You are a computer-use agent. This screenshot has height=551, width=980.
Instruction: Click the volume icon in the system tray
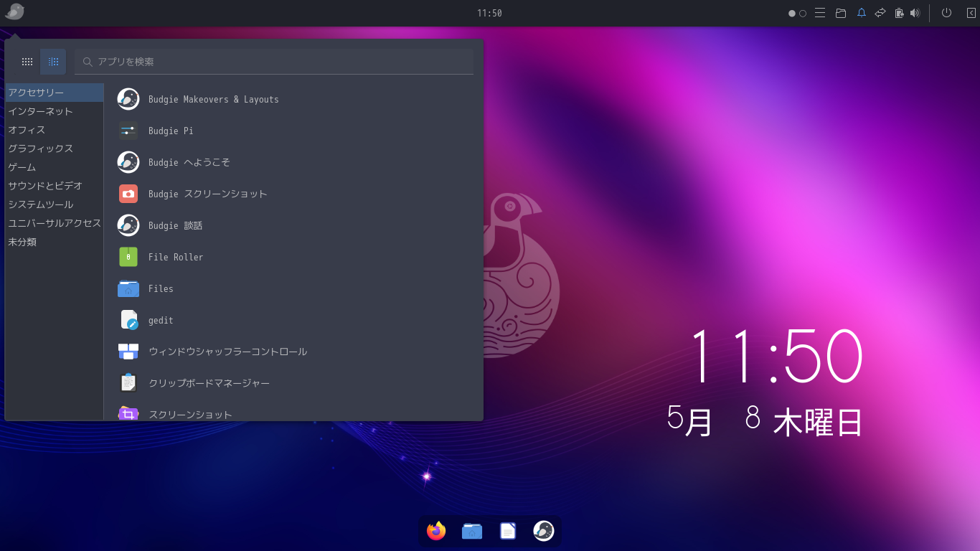(x=916, y=12)
